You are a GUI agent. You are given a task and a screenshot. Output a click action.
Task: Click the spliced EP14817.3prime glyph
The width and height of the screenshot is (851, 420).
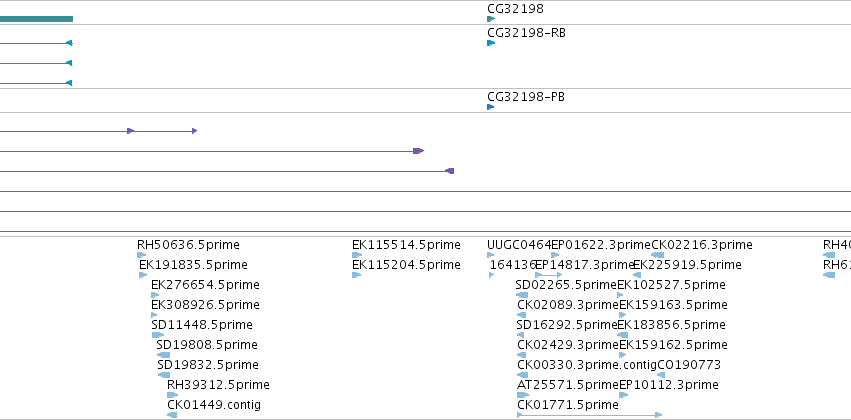[x=549, y=275]
